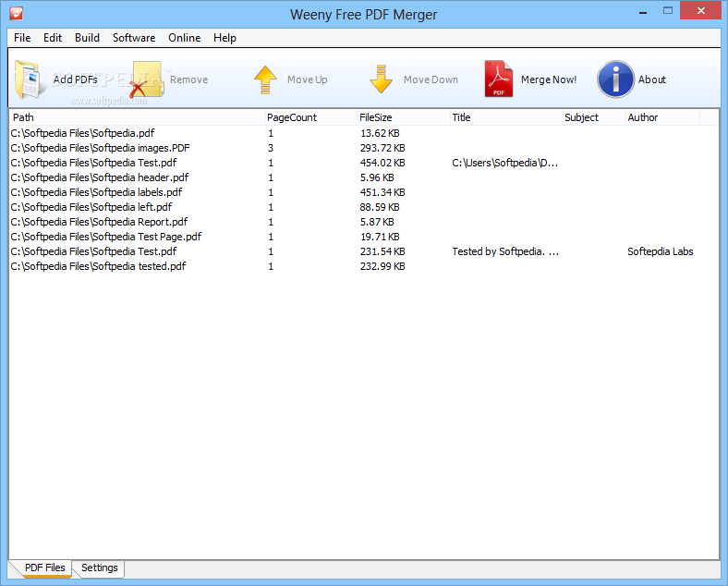Click the 88.59 KB file size cell
This screenshot has height=586, width=728.
(380, 207)
